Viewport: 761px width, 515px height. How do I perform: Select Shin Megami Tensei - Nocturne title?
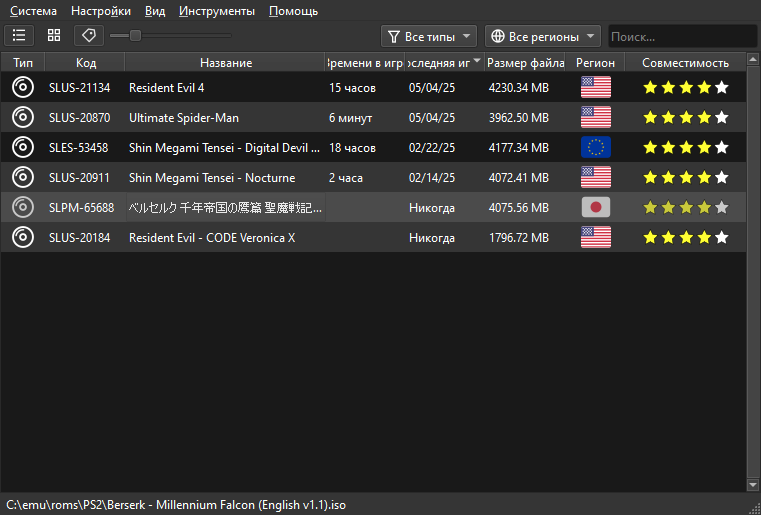(212, 178)
